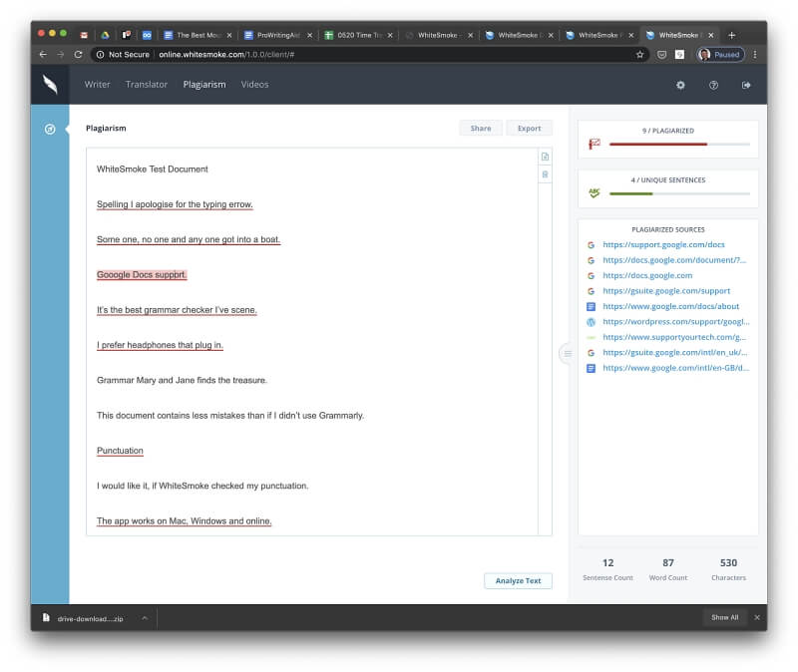This screenshot has width=798, height=672.
Task: Open the pinned Gmail tab
Action: (84, 35)
